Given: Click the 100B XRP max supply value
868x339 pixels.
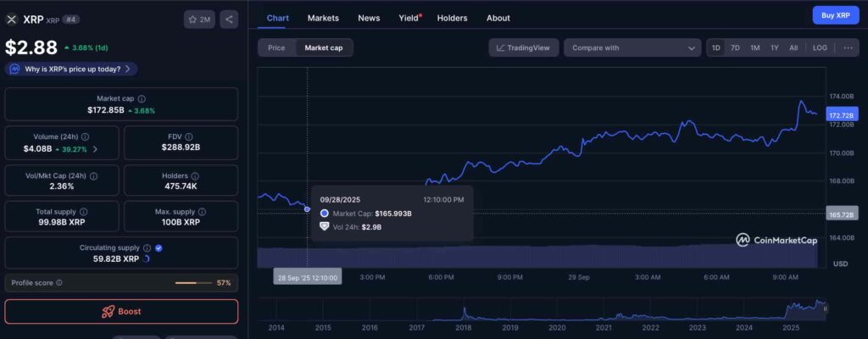Looking at the screenshot, I should click(181, 222).
